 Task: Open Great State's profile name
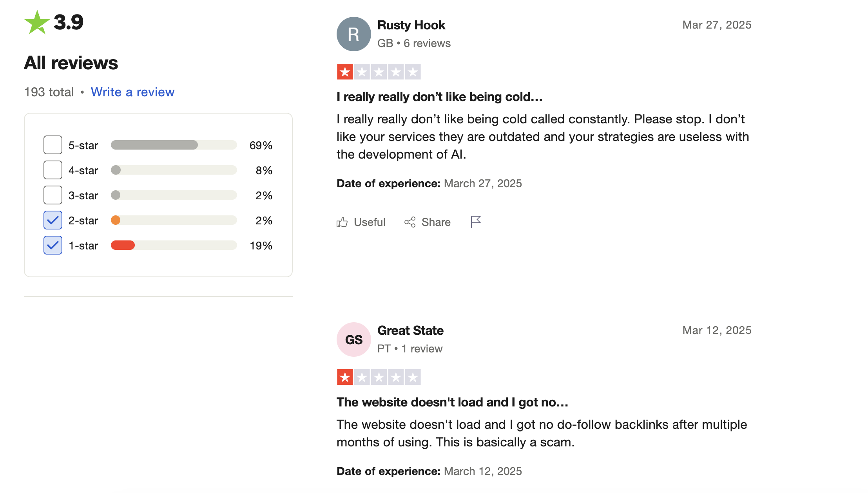tap(410, 330)
